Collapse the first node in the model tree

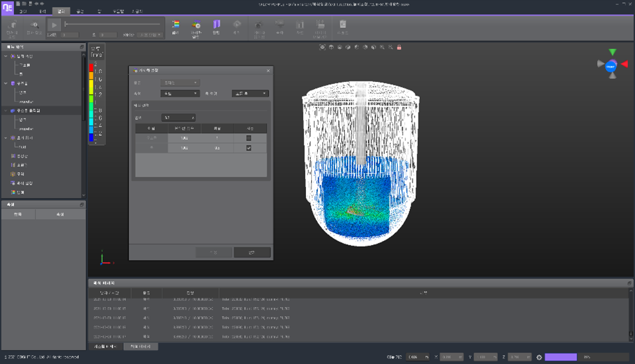point(6,56)
